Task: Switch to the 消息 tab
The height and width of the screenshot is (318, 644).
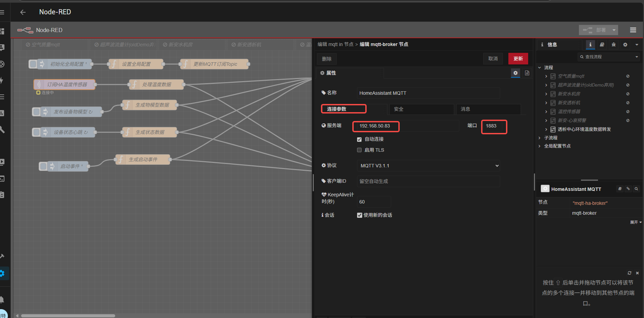Action: pos(488,109)
